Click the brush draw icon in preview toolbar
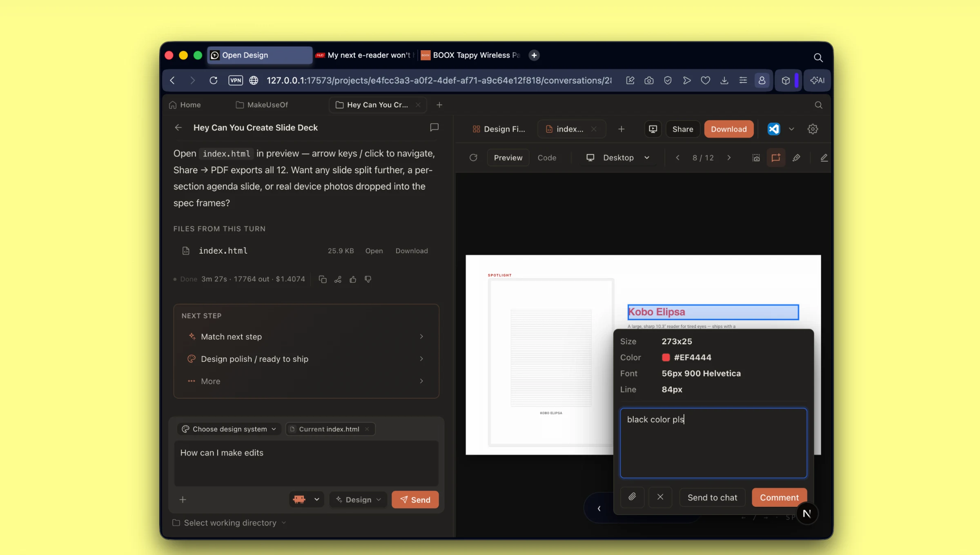This screenshot has height=555, width=980. click(796, 158)
